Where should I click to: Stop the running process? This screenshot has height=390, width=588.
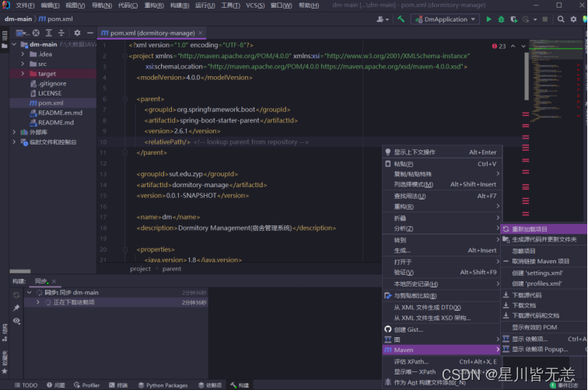tap(545, 19)
